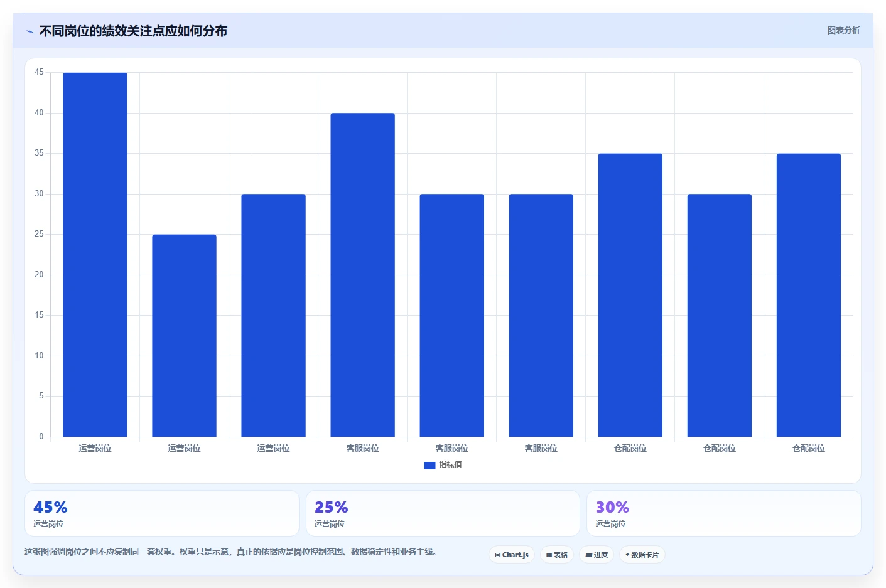Click the 25% stat card value

331,507
